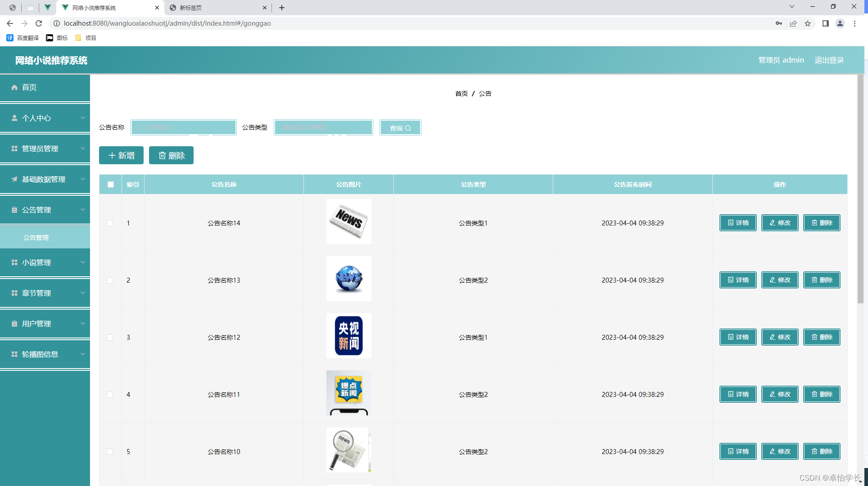Toggle the select-all checkbox in the table header

pos(111,184)
